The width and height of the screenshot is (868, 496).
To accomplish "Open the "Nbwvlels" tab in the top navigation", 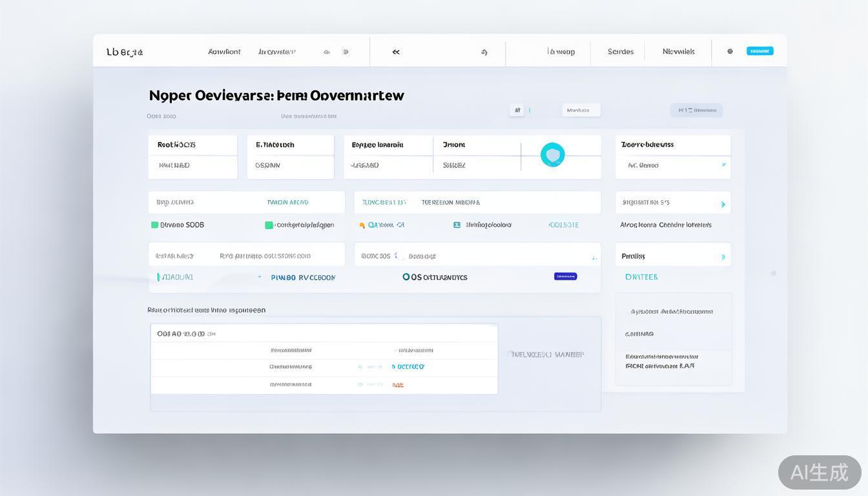I will 678,52.
